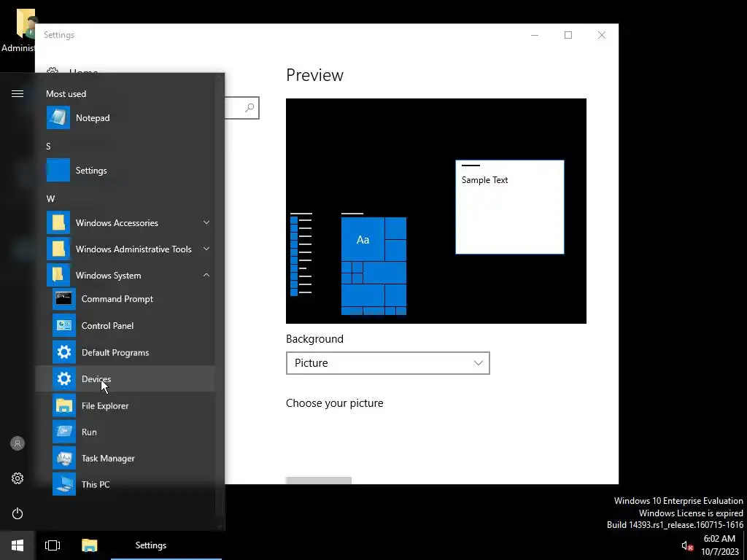Expand the Windows Administrative Tools chevron
This screenshot has height=560, width=747.
tap(206, 249)
